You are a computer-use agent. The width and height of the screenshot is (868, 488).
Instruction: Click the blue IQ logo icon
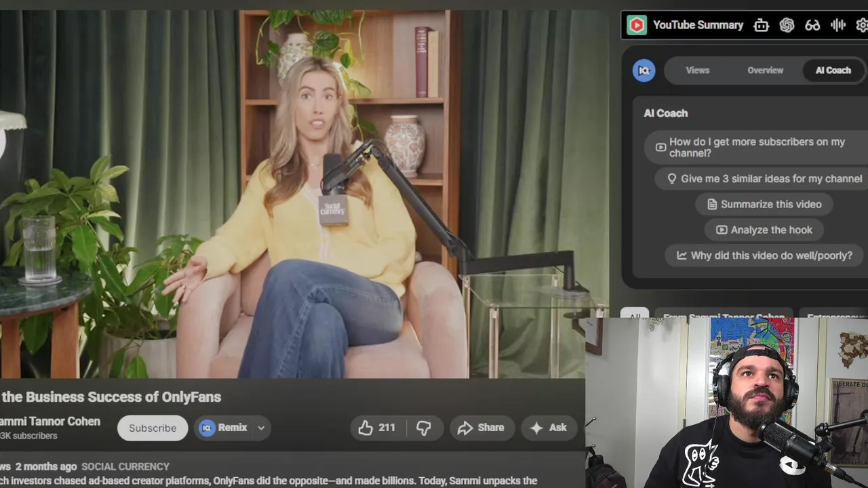point(644,70)
